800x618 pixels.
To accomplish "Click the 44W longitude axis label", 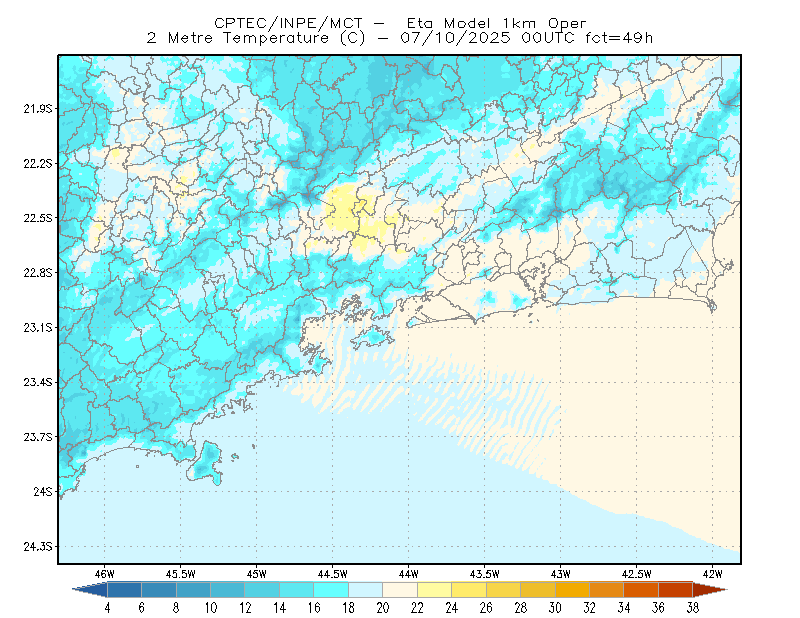I will tap(409, 574).
